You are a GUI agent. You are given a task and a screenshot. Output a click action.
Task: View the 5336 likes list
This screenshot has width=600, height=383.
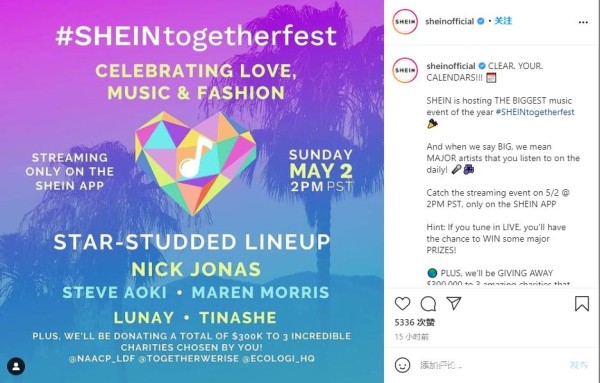point(414,323)
